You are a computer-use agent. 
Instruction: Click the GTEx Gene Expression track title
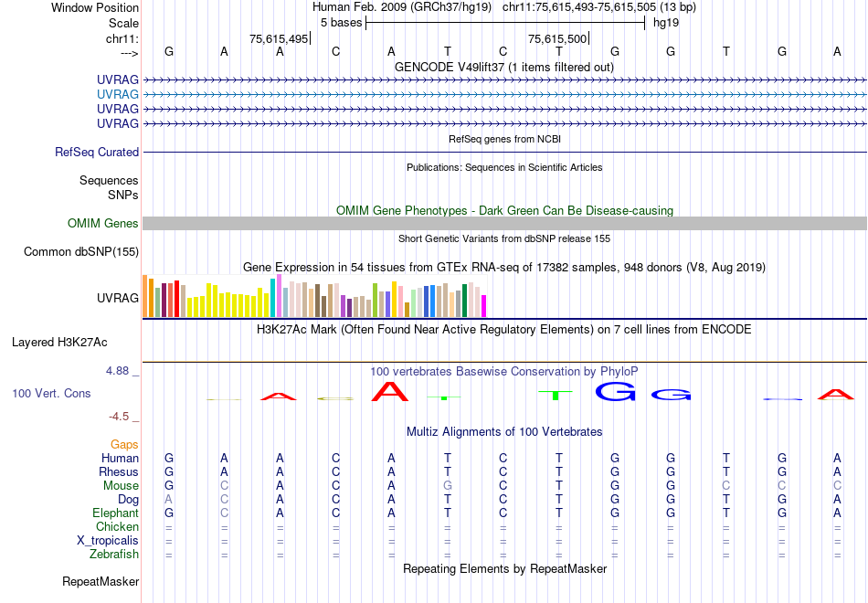pos(504,268)
